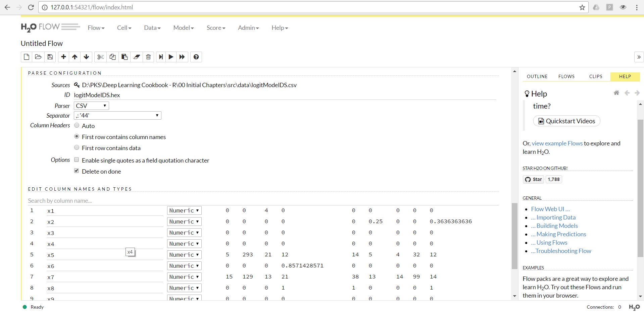The height and width of the screenshot is (312, 644).
Task: Open the browser three-dot menu
Action: [x=637, y=7]
